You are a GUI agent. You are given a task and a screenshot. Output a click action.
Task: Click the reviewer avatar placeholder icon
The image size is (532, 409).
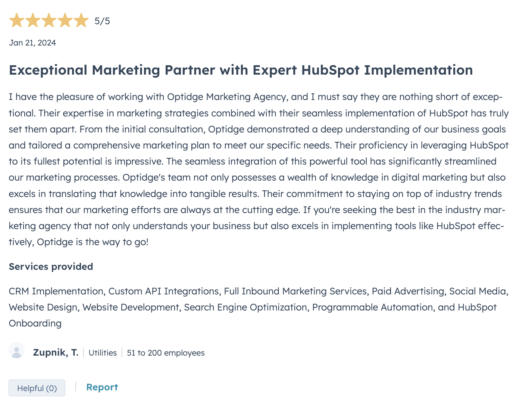17,351
